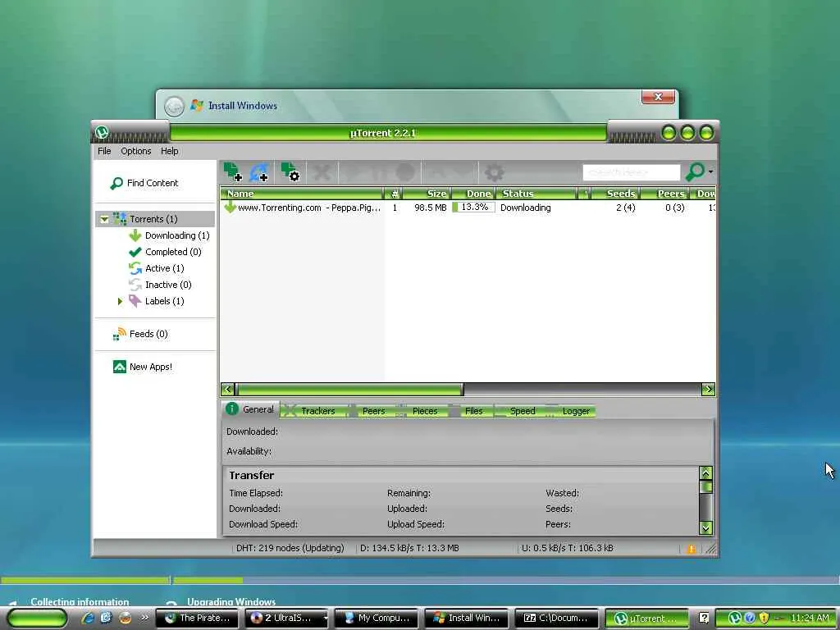Sort by the Seeds column header
840x630 pixels.
pyautogui.click(x=615, y=194)
